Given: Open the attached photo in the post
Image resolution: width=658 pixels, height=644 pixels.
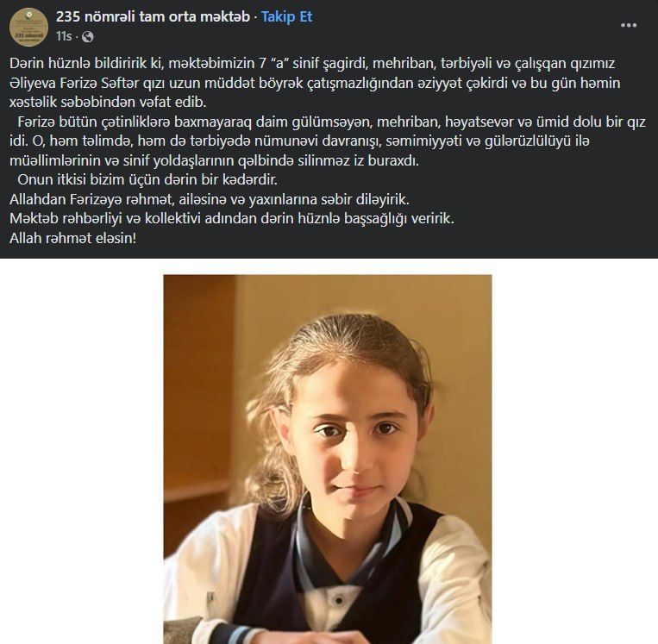Looking at the screenshot, I should pos(328,459).
